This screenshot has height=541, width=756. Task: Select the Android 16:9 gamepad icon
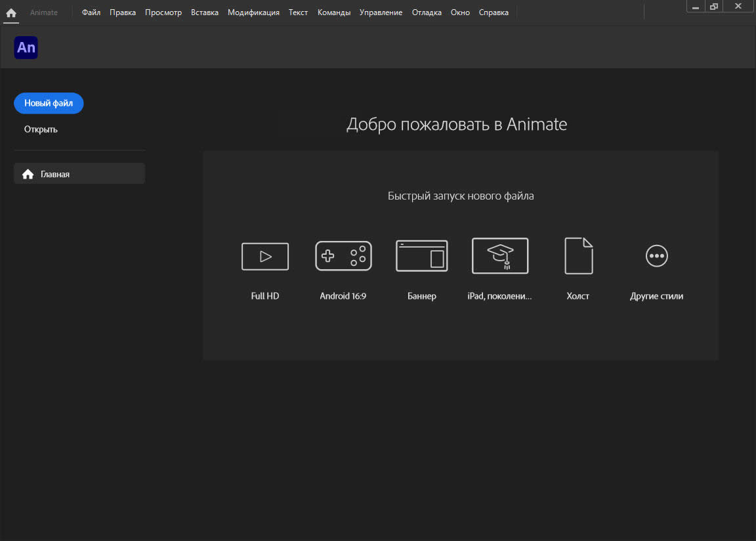tap(343, 256)
